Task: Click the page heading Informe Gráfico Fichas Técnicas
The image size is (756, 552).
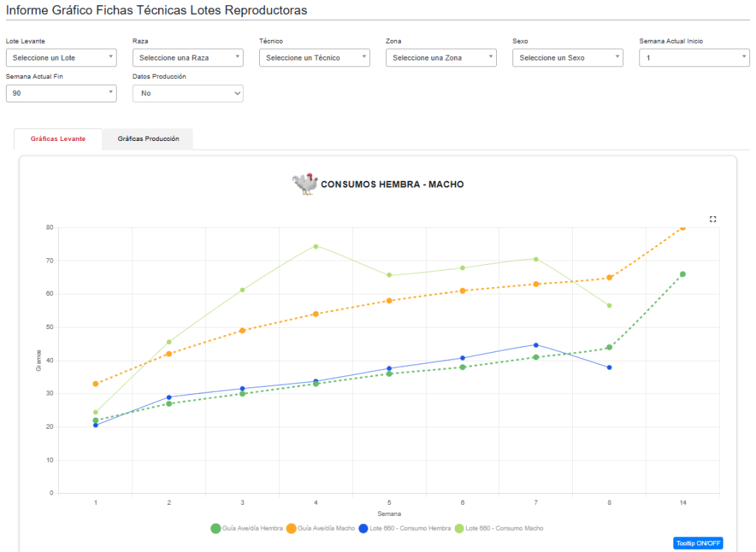Action: pyautogui.click(x=157, y=10)
